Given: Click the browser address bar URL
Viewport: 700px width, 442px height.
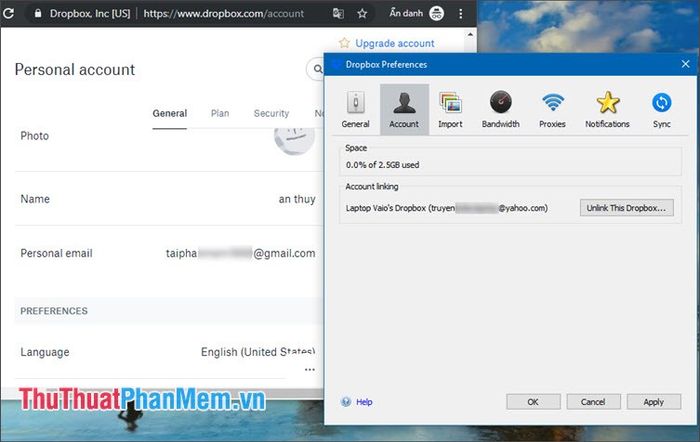Looking at the screenshot, I should [224, 13].
